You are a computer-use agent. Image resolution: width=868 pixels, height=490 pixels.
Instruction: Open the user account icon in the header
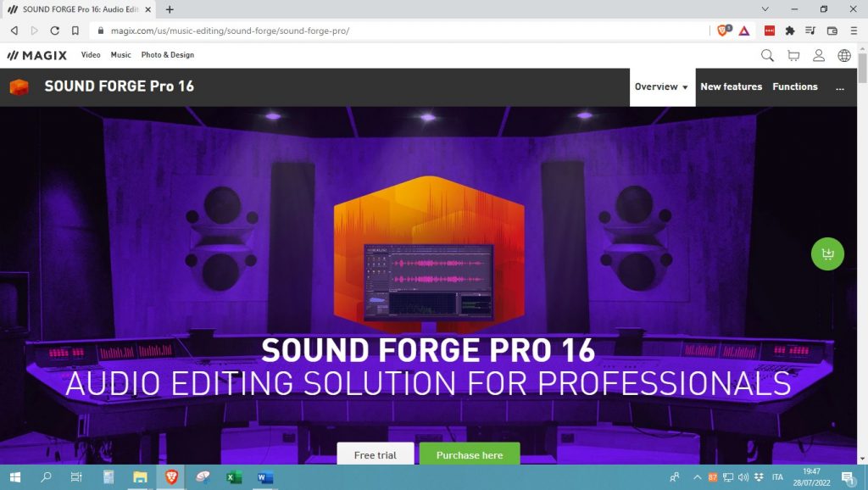(818, 55)
